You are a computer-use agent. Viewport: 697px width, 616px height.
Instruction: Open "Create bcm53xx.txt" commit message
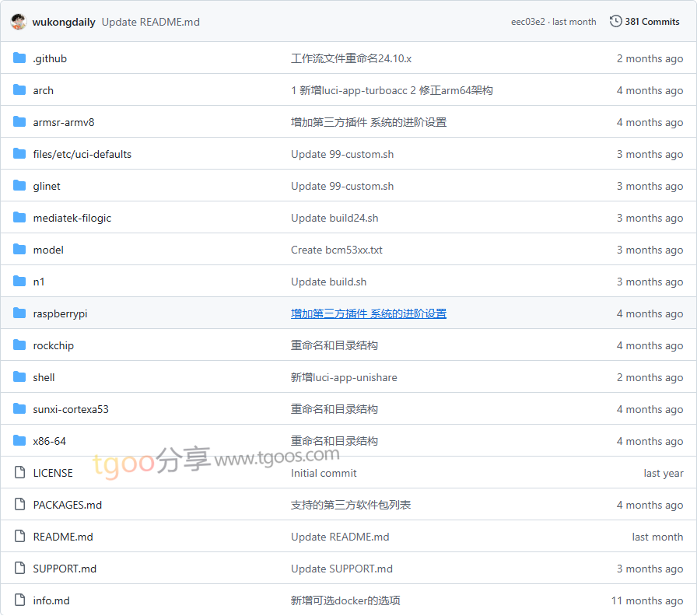coord(336,250)
